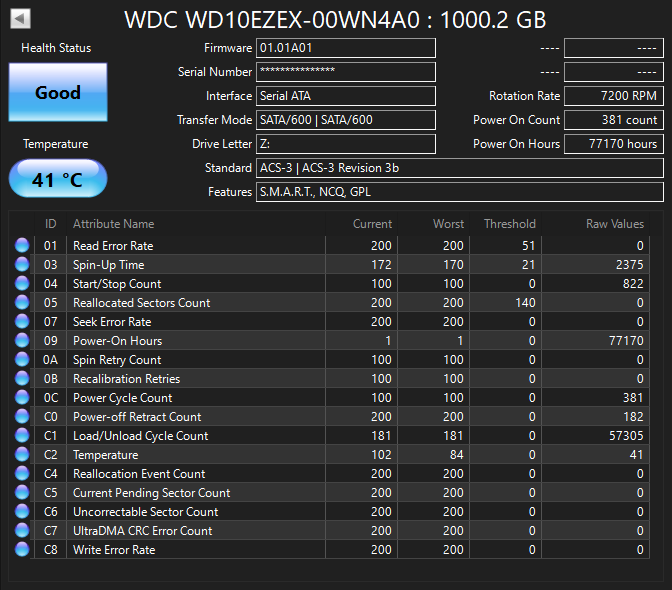Click the Raw Values column header
Viewport: 672px width, 590px height.
pyautogui.click(x=595, y=224)
